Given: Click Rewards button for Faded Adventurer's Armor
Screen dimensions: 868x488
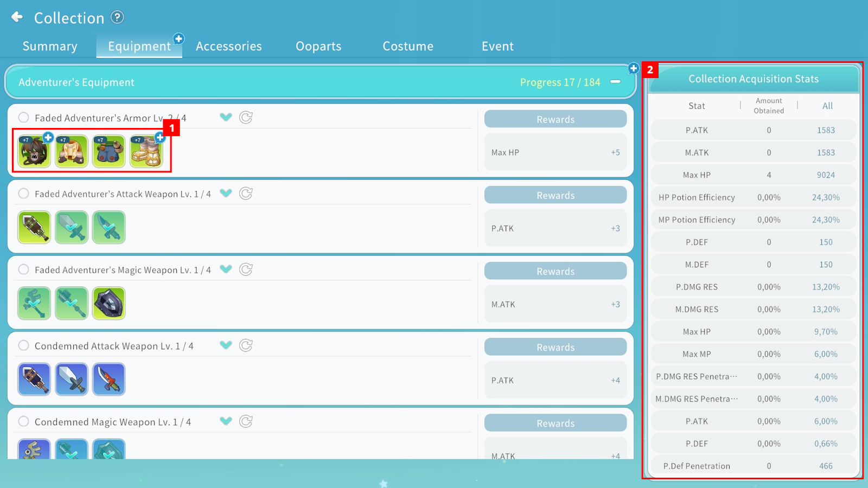Looking at the screenshot, I should tap(555, 119).
